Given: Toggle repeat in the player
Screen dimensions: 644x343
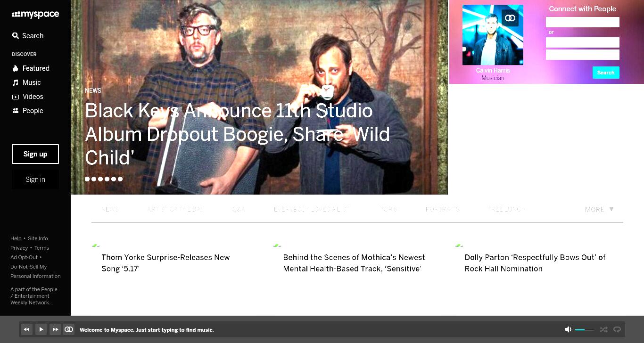Looking at the screenshot, I should point(617,329).
